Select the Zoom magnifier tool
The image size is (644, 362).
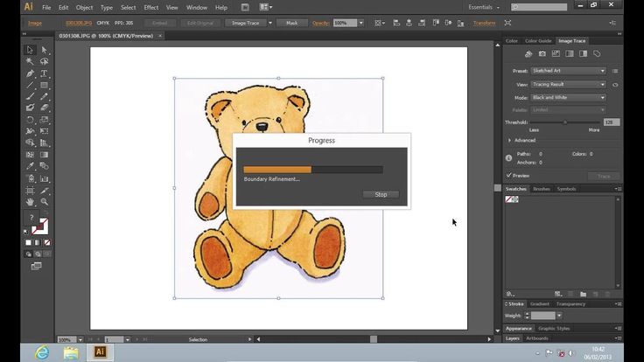click(44, 199)
